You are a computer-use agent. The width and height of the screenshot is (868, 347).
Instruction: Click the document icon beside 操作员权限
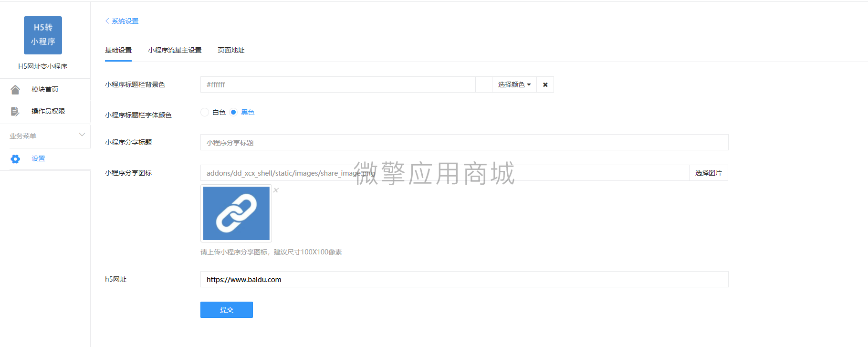(x=15, y=111)
